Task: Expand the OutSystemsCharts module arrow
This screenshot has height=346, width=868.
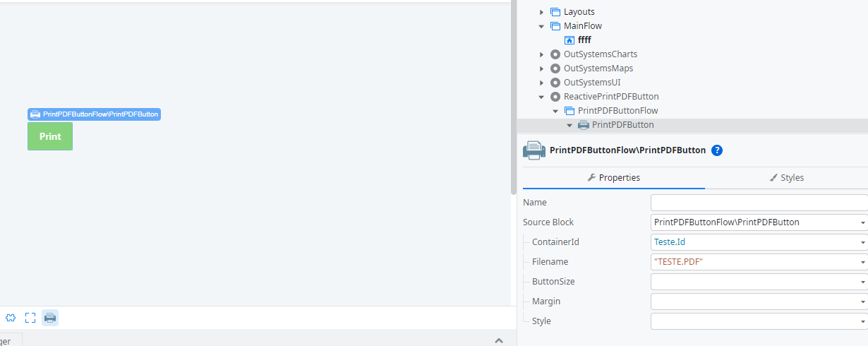Action: coord(542,54)
